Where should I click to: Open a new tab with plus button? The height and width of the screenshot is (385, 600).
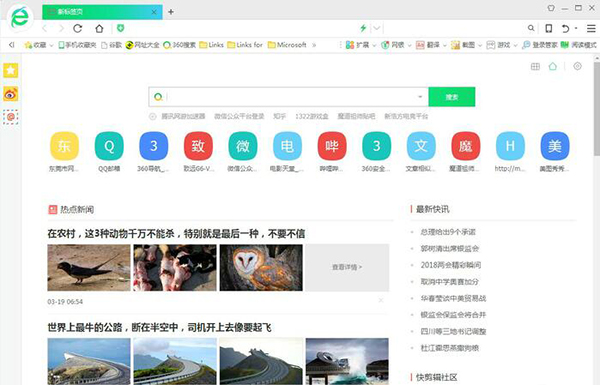tap(171, 12)
